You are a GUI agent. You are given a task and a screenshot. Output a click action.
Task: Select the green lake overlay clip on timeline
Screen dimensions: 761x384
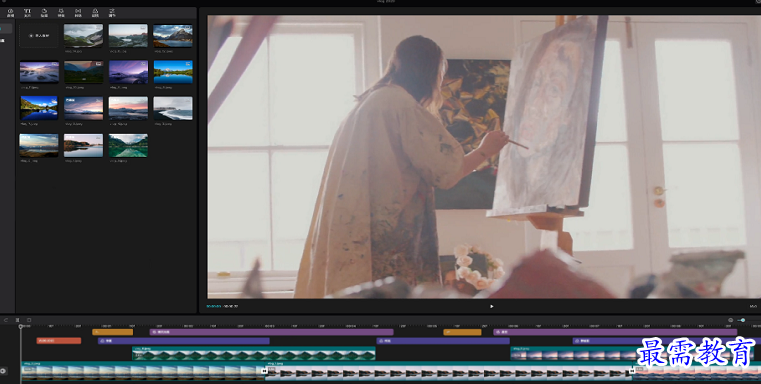click(x=254, y=353)
